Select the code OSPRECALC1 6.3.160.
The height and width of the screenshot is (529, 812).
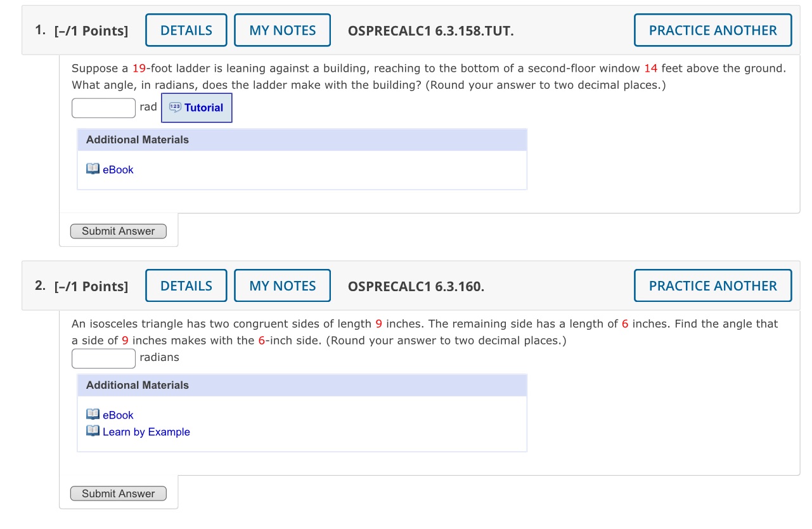coord(416,287)
